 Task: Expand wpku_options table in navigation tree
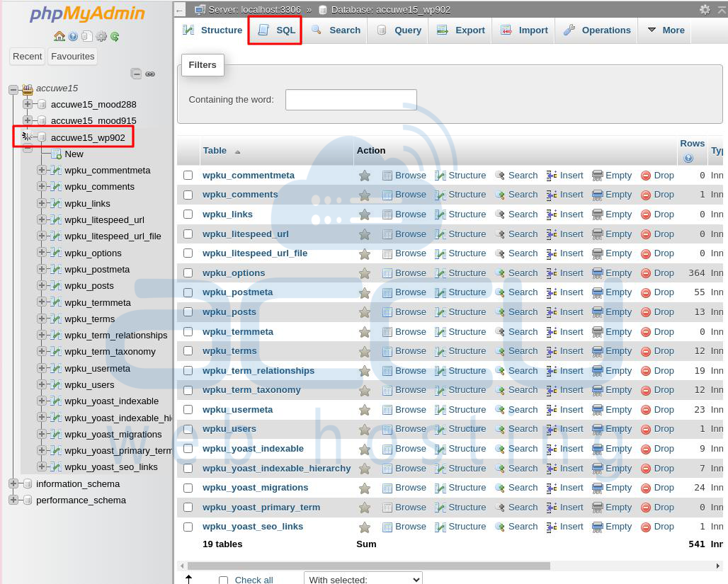pos(42,253)
